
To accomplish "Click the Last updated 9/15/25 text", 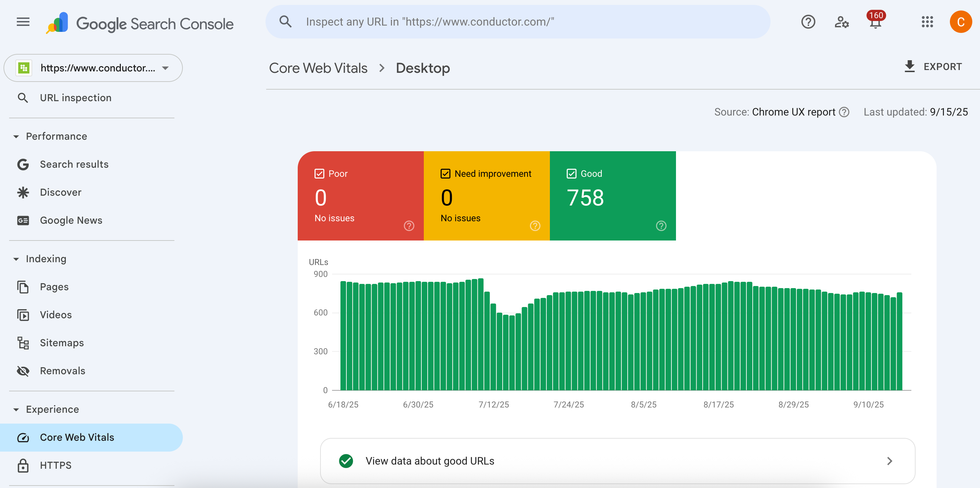I will click(x=915, y=112).
